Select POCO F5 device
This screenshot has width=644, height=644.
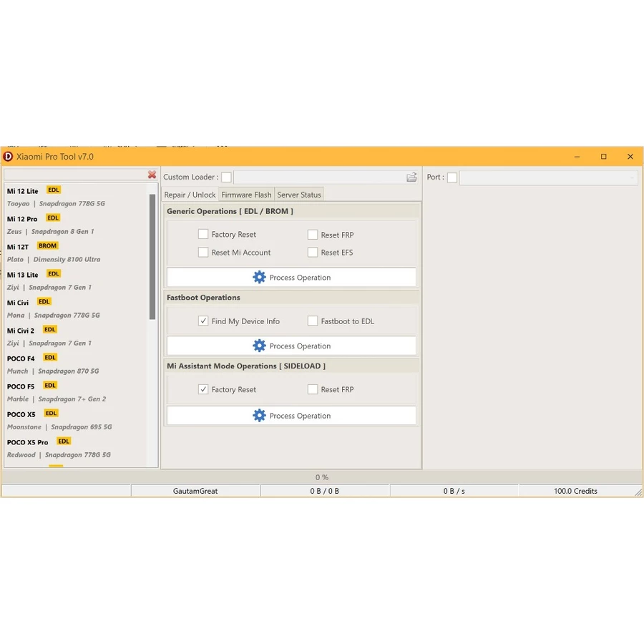click(x=76, y=392)
